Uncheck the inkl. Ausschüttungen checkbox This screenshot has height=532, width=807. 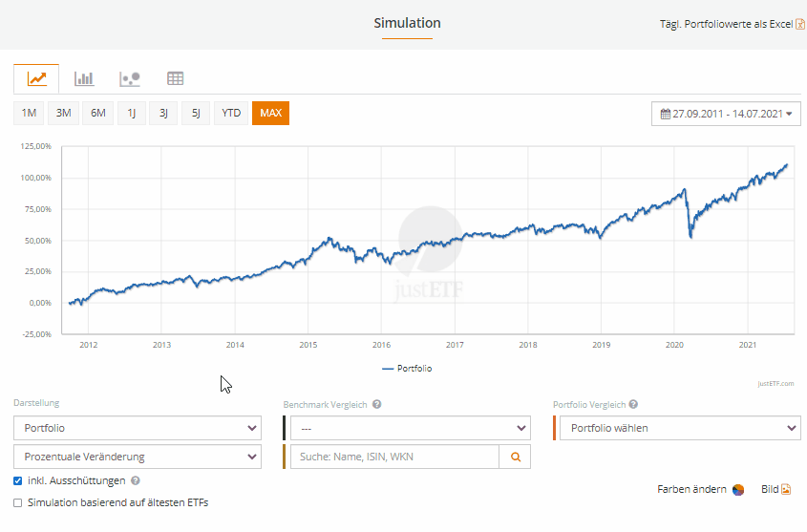(18, 481)
